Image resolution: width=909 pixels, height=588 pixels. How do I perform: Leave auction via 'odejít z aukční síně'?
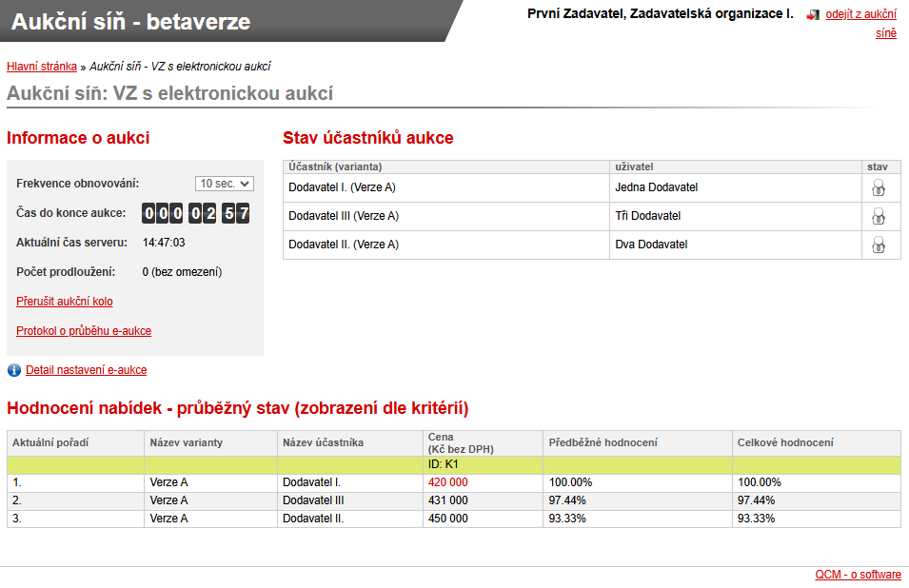click(x=860, y=14)
